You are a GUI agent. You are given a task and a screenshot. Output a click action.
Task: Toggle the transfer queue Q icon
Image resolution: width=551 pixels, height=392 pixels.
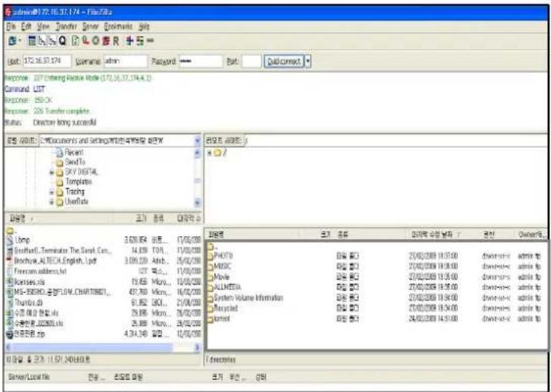pyautogui.click(x=62, y=41)
